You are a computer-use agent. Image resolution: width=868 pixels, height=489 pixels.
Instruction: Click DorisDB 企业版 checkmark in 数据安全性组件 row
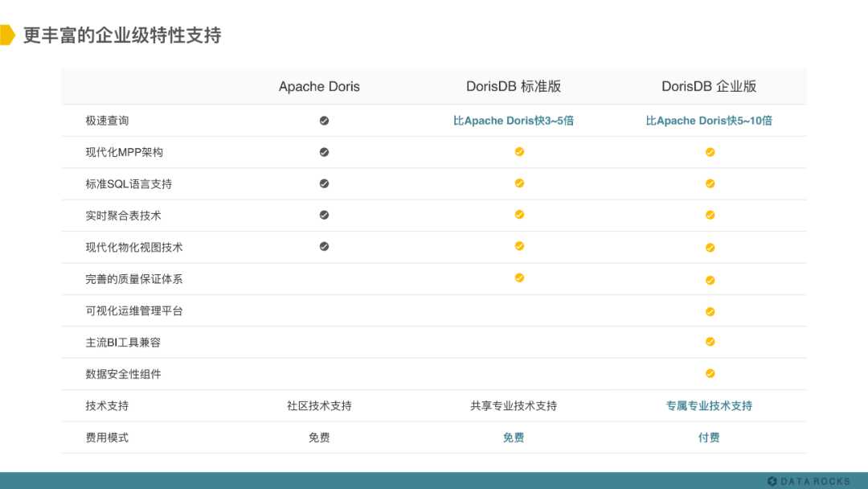pos(710,374)
